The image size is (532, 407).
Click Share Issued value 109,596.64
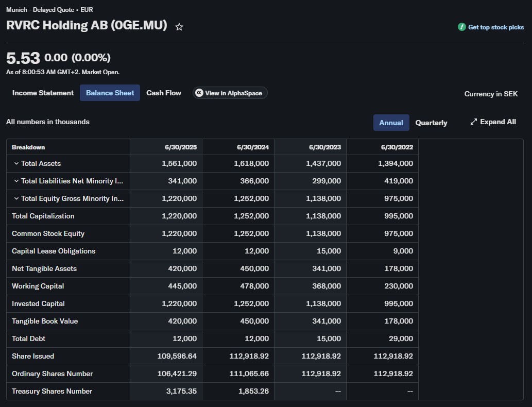(177, 356)
